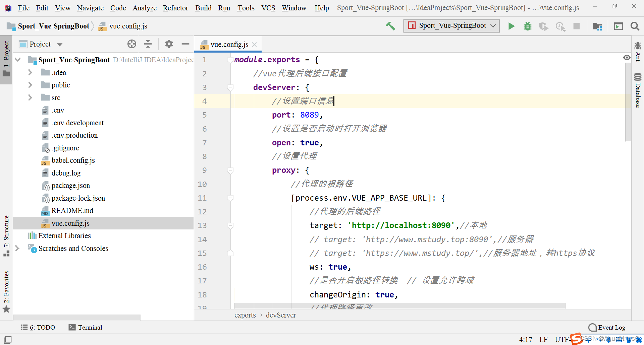Viewport: 644px width, 345px height.
Task: Click the devServer breadcrumb
Action: point(281,315)
